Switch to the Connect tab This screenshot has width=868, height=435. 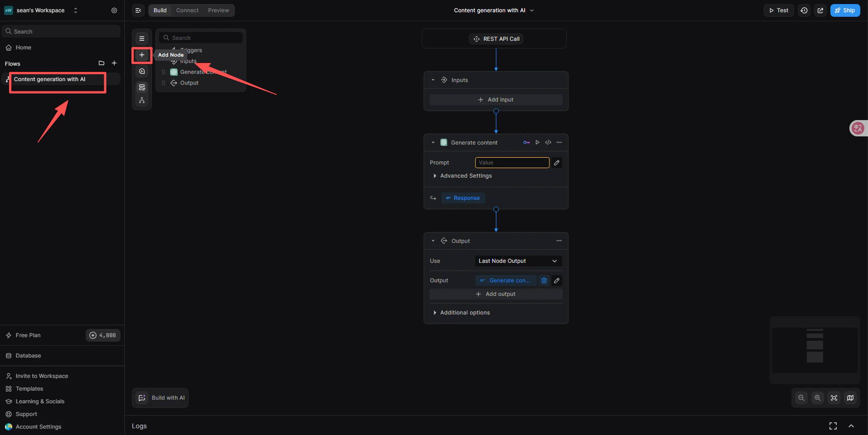click(187, 10)
